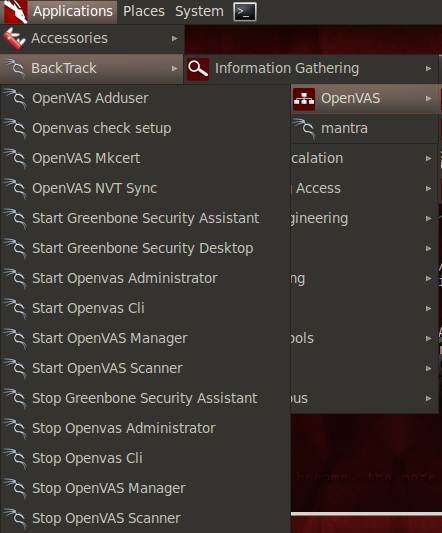Click the dragon icon beside mantra
Screen dimensions: 442x533
coord(304,128)
